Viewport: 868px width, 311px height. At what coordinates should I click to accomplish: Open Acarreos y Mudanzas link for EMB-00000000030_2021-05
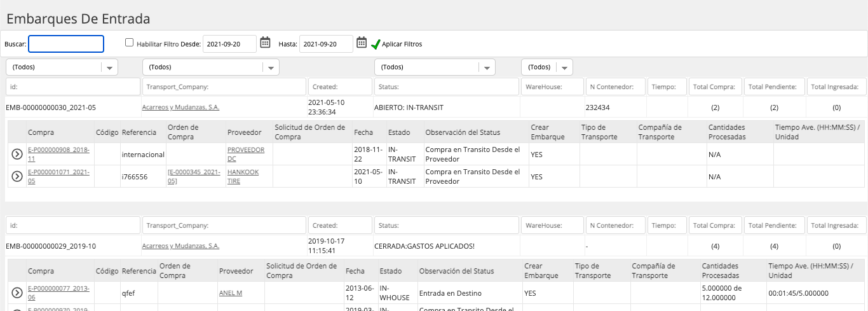click(180, 107)
